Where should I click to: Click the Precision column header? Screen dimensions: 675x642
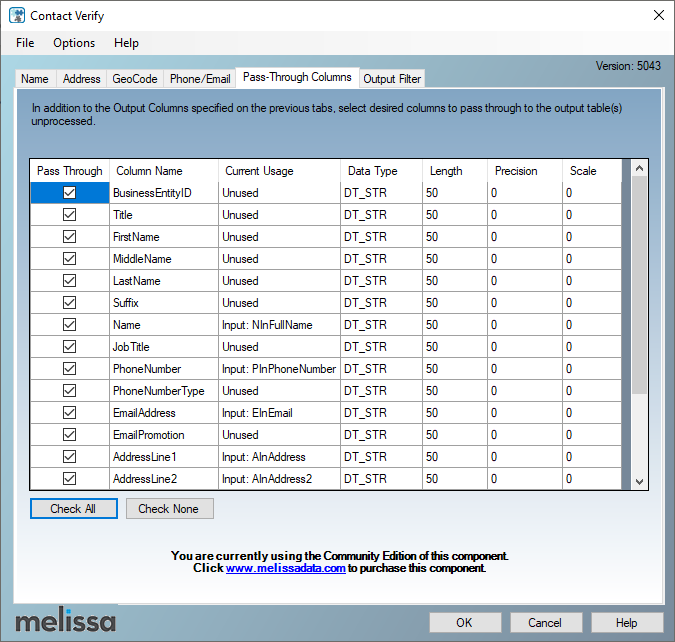(525, 171)
